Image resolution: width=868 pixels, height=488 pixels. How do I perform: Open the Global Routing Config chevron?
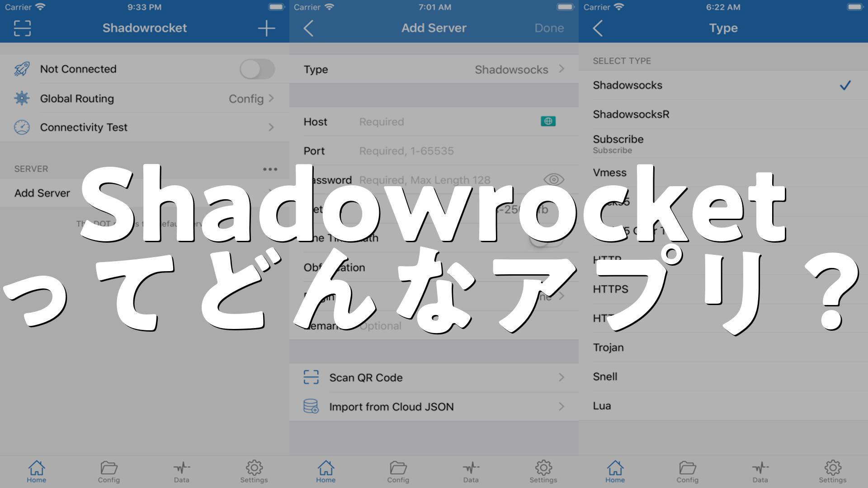click(271, 99)
